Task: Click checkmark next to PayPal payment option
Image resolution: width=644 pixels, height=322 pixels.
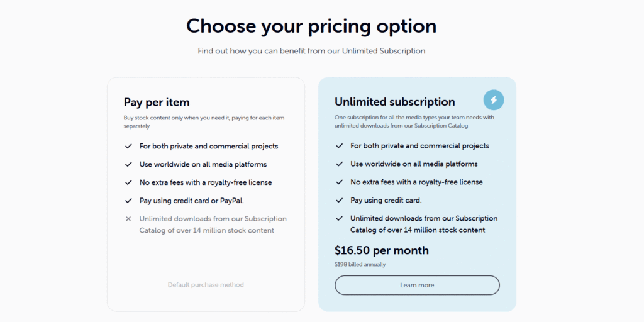Action: click(x=128, y=201)
